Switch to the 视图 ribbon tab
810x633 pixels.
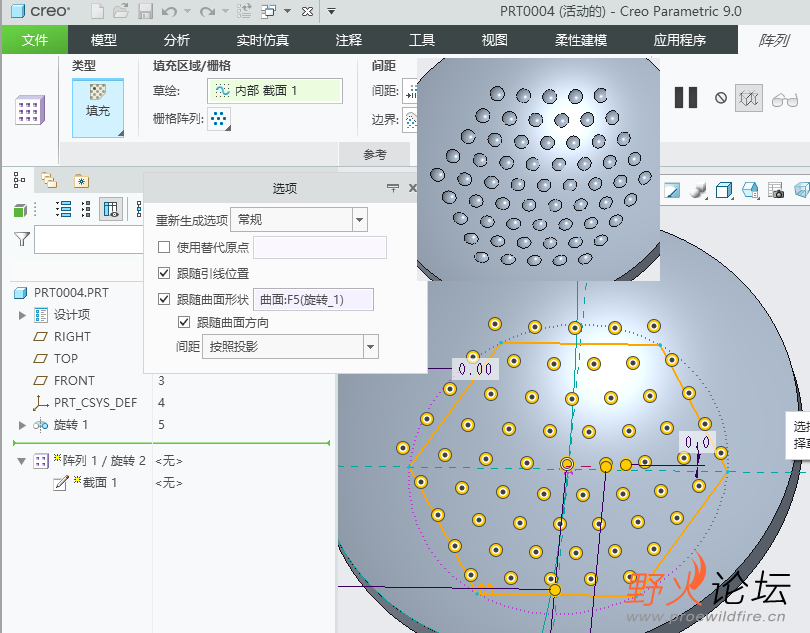[x=494, y=40]
